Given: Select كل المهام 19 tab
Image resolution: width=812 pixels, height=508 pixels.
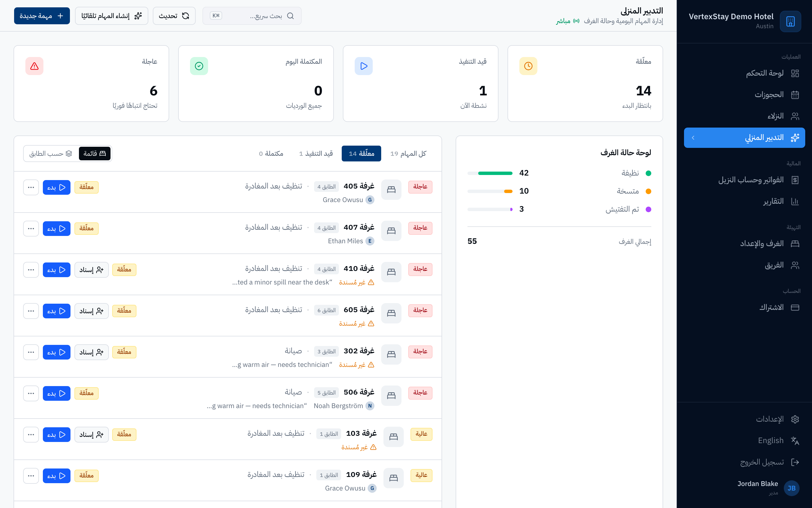Looking at the screenshot, I should coord(408,154).
